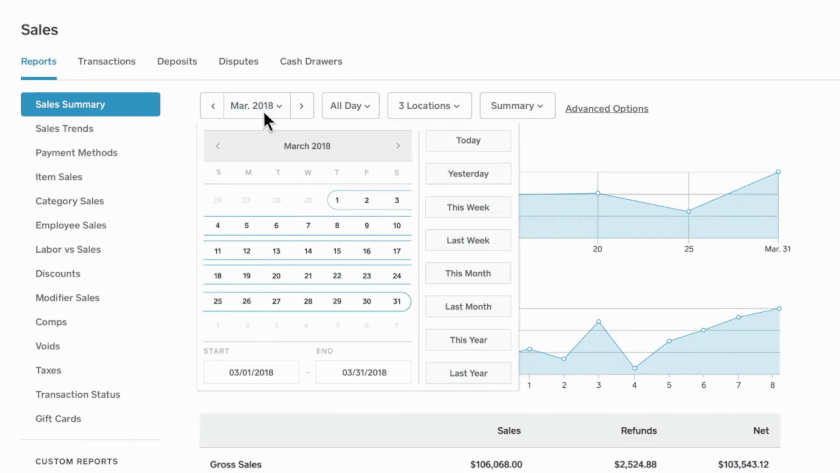
Task: Open Taxes report
Action: pos(48,370)
